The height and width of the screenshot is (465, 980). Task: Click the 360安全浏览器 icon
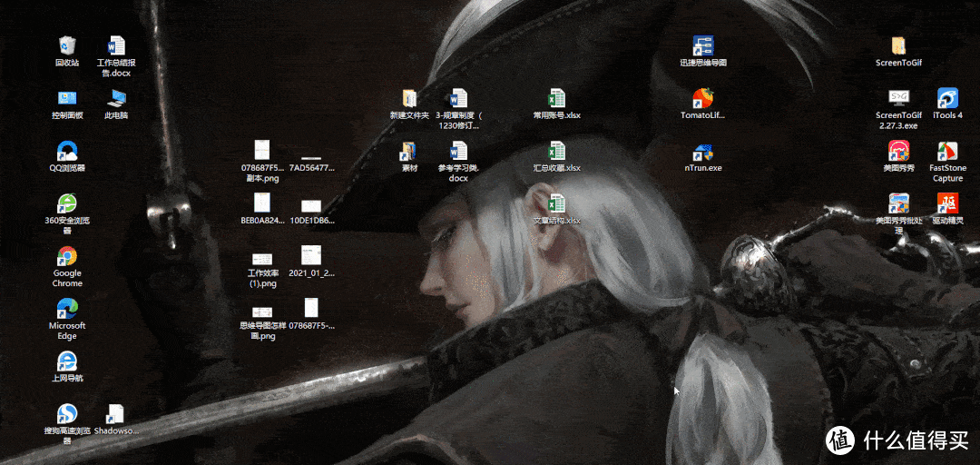pos(67,204)
